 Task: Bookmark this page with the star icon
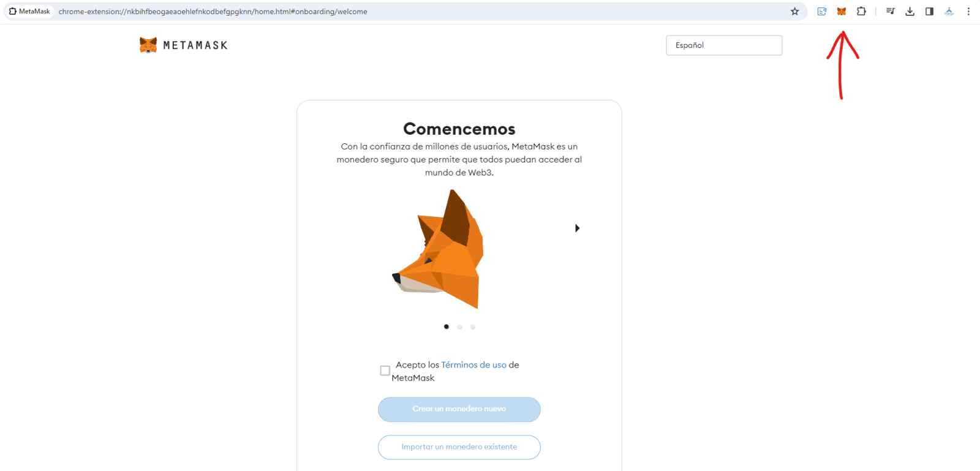(795, 12)
